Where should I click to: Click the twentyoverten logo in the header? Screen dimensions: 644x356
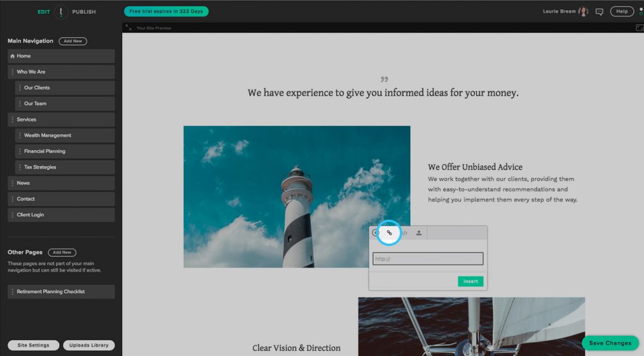(61, 12)
